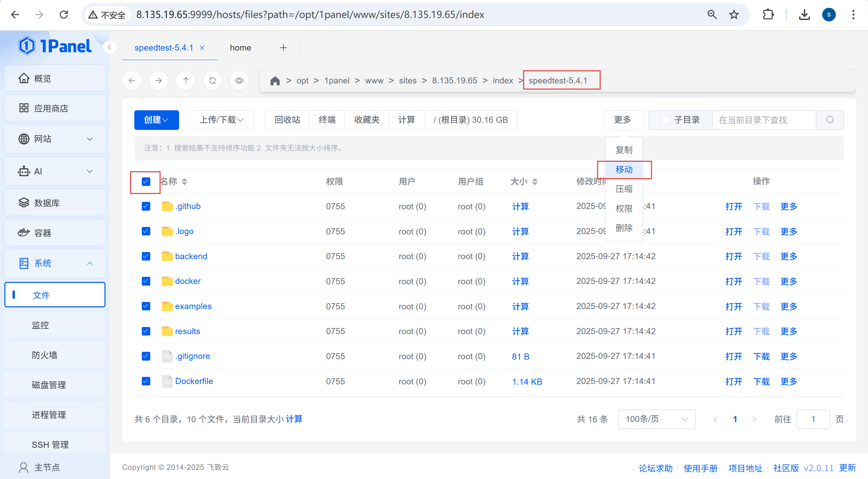This screenshot has width=868, height=479.
Task: Go up one directory level arrow
Action: [x=186, y=81]
